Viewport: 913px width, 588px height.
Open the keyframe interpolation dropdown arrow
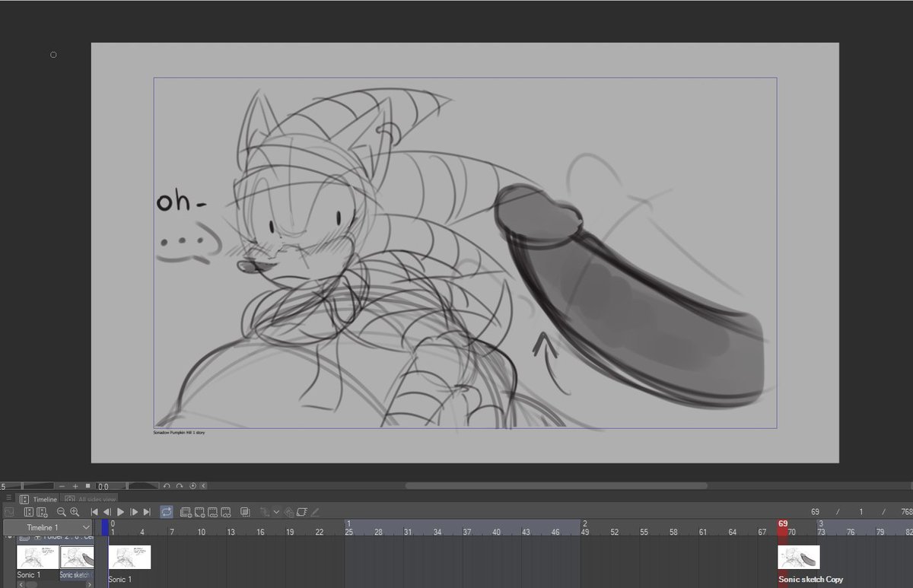pos(276,512)
